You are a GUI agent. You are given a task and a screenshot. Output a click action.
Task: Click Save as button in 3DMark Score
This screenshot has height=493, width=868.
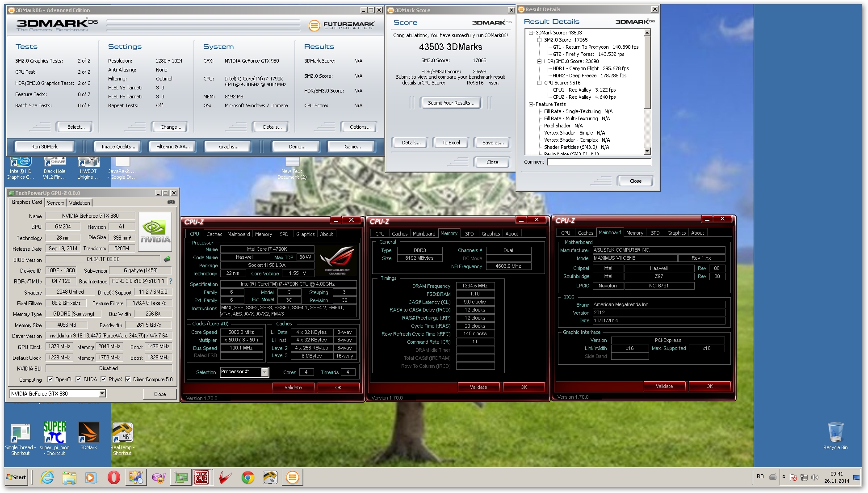tap(492, 143)
